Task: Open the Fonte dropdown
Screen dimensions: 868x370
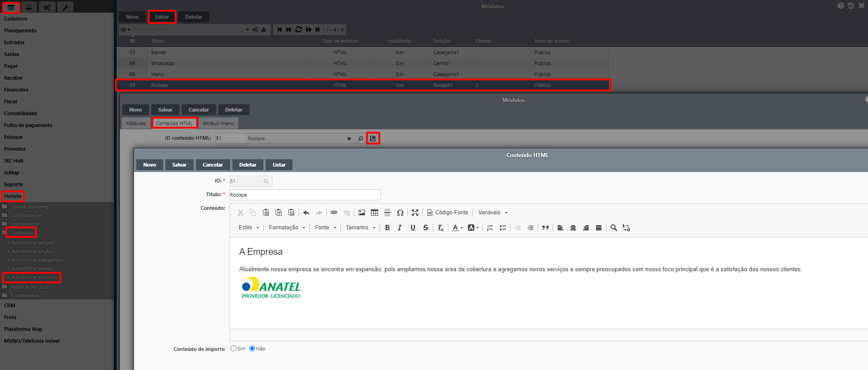Action: point(326,228)
